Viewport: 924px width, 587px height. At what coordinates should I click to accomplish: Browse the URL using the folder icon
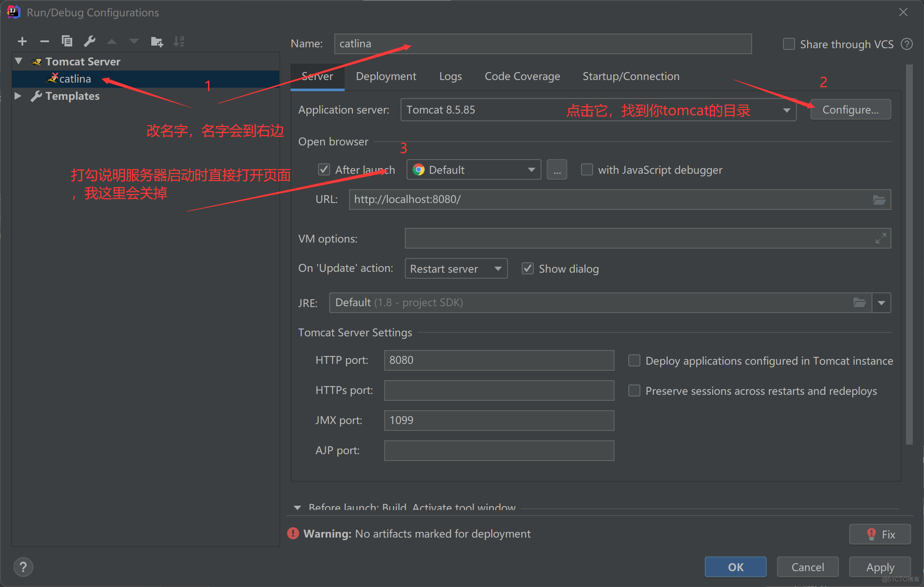tap(879, 200)
